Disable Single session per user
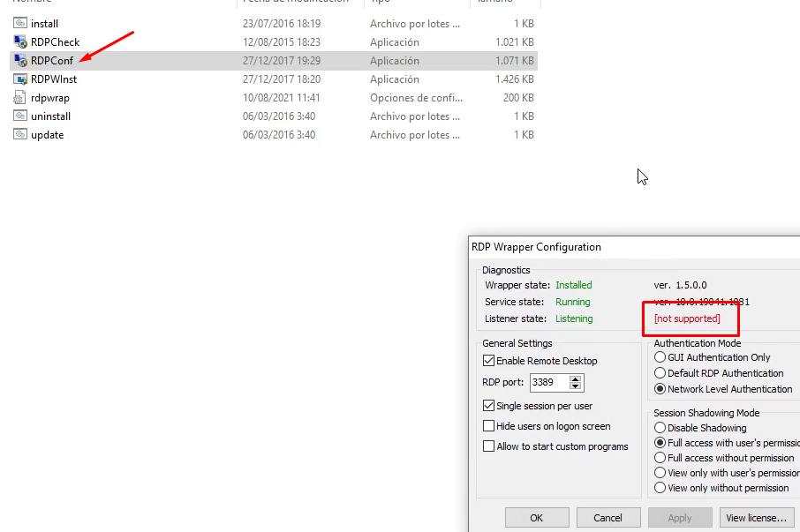Image resolution: width=800 pixels, height=532 pixels. (x=489, y=405)
